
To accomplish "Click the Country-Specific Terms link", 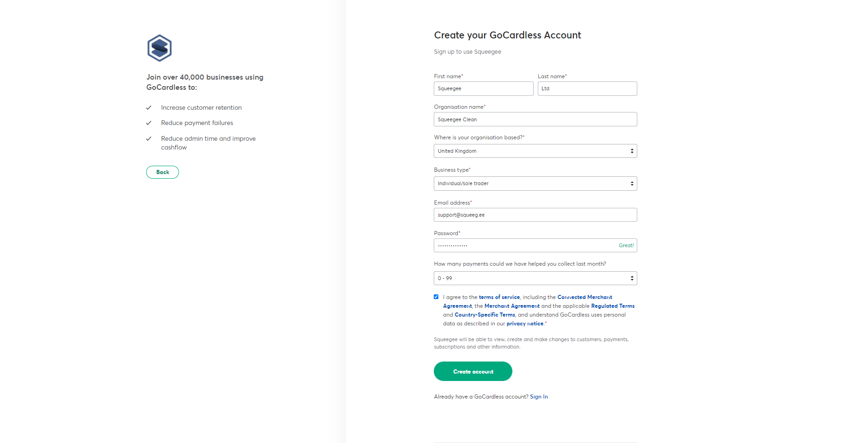I will 484,315.
